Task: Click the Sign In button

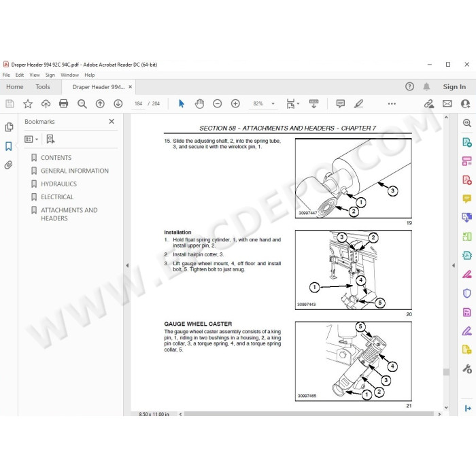Action: [x=454, y=87]
